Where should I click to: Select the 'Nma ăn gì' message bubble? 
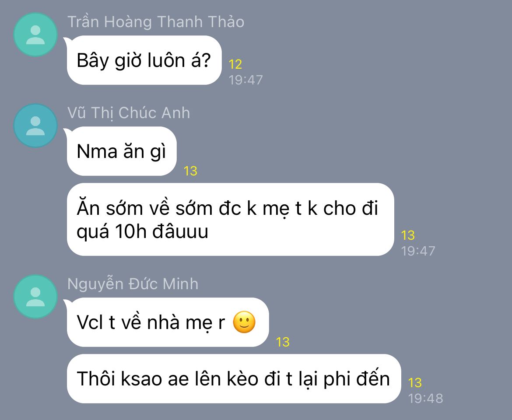pos(122,151)
